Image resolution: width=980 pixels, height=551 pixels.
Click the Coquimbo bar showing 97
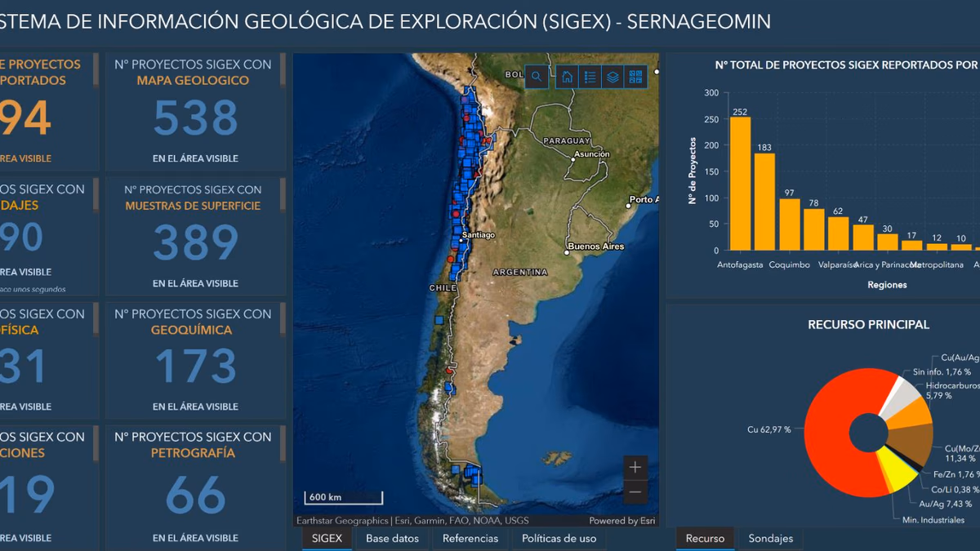790,224
